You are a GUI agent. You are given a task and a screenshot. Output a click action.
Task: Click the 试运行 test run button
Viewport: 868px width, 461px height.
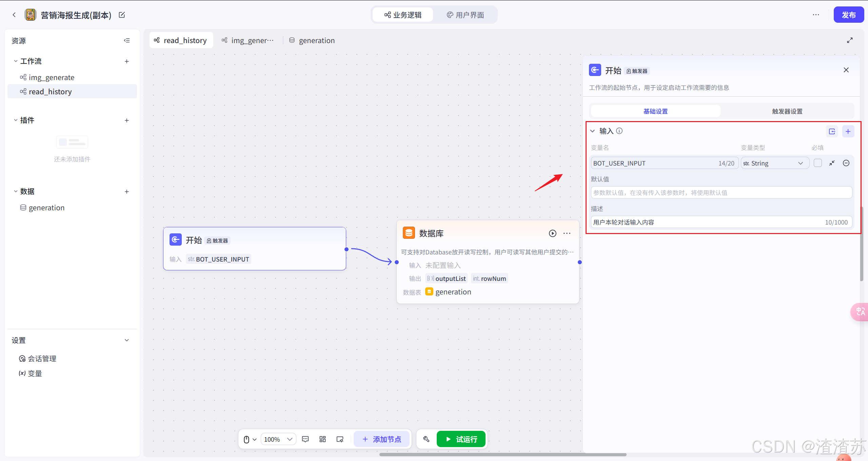click(x=461, y=439)
